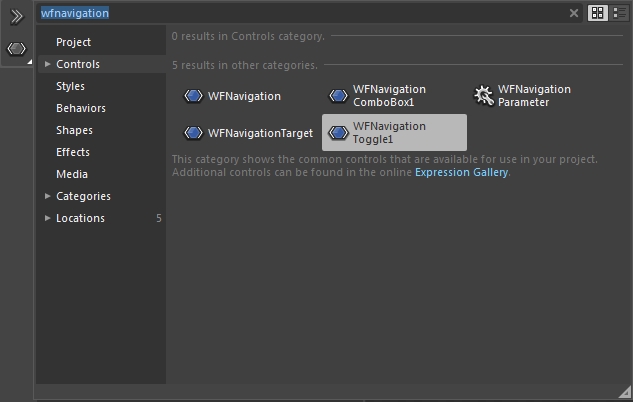
Task: Click the panel resize grip corner
Action: coord(625,392)
